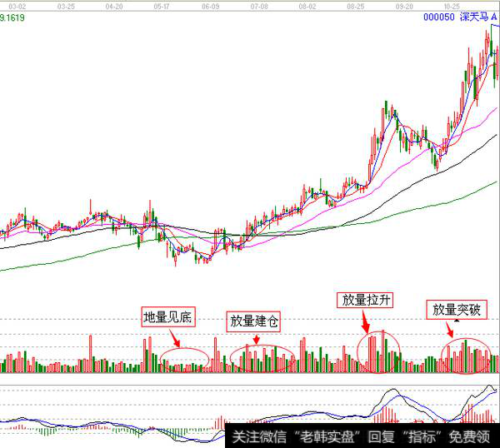Select the red ellipse marking 放量拉升 volume
Viewport: 500px width, 448px height.
[379, 349]
